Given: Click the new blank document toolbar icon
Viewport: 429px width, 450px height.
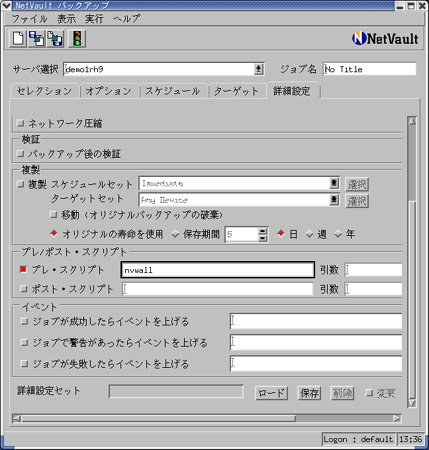Looking at the screenshot, I should [18, 39].
